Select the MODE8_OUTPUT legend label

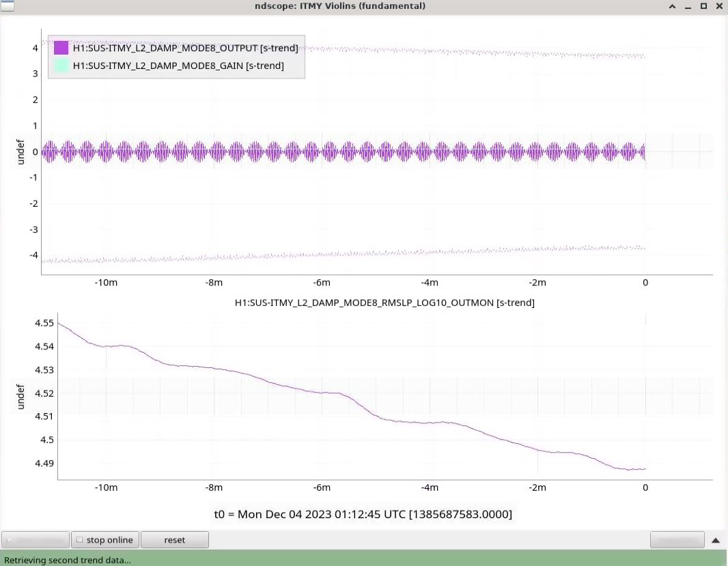185,48
